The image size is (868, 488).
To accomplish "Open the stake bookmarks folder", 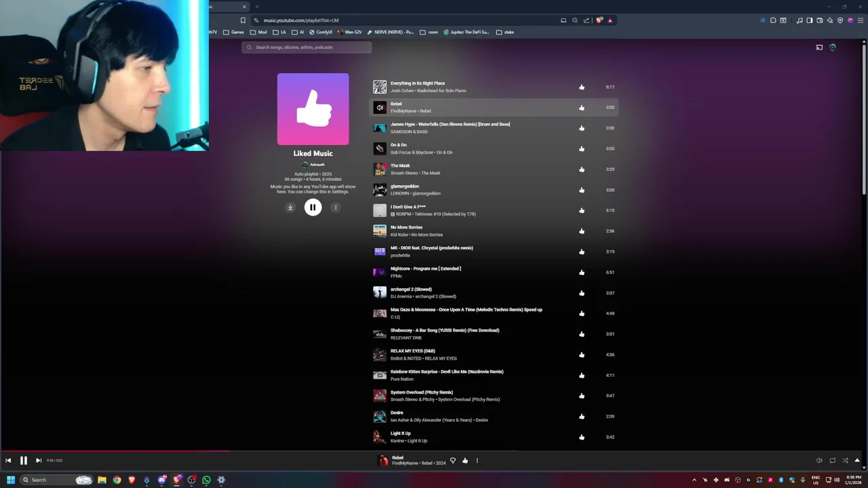I will 505,32.
